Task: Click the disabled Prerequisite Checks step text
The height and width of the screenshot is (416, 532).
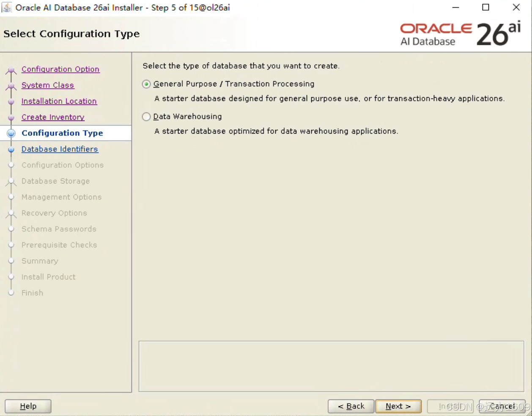Action: coord(59,245)
